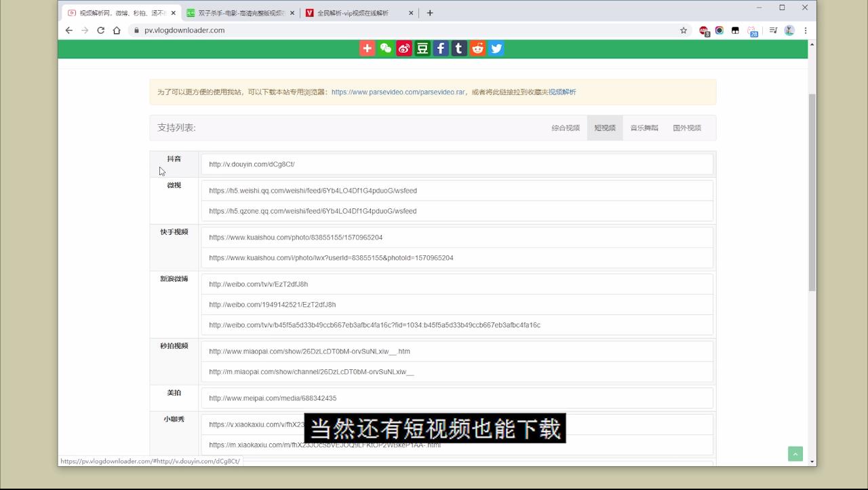
Task: Select the 音乐舞蹈 category
Action: 644,127
